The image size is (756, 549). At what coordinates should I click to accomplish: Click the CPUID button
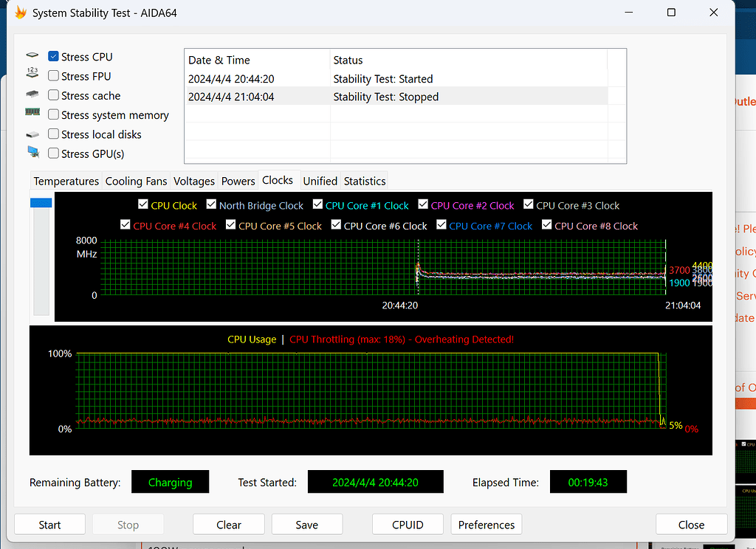click(407, 524)
